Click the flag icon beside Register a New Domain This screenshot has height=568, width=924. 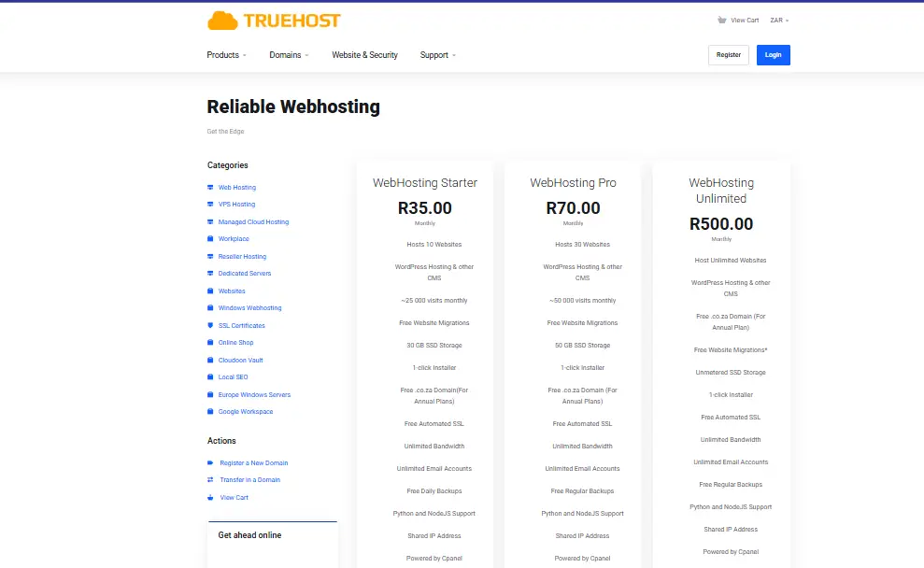pos(212,462)
